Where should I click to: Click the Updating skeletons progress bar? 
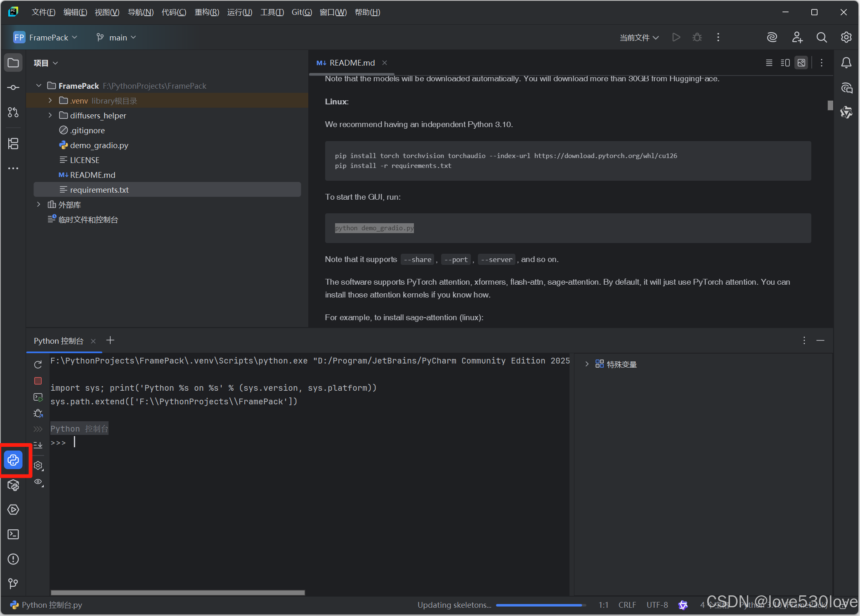click(x=541, y=605)
